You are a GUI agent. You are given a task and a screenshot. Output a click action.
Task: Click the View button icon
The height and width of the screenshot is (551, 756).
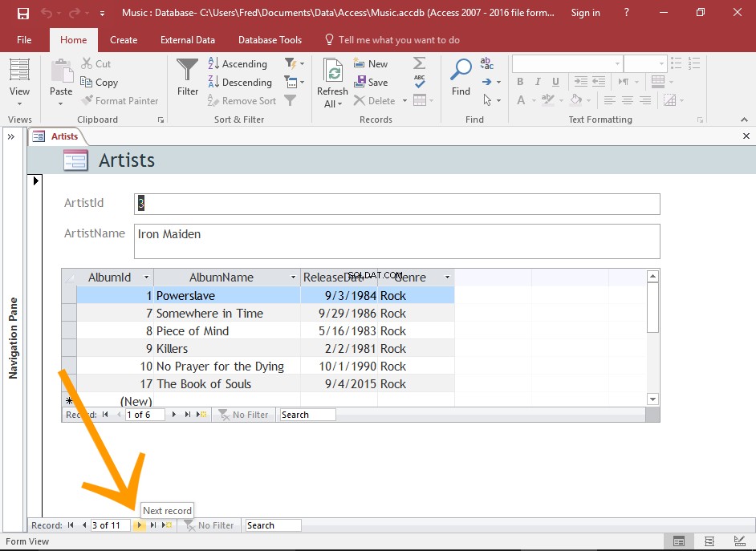[x=19, y=69]
